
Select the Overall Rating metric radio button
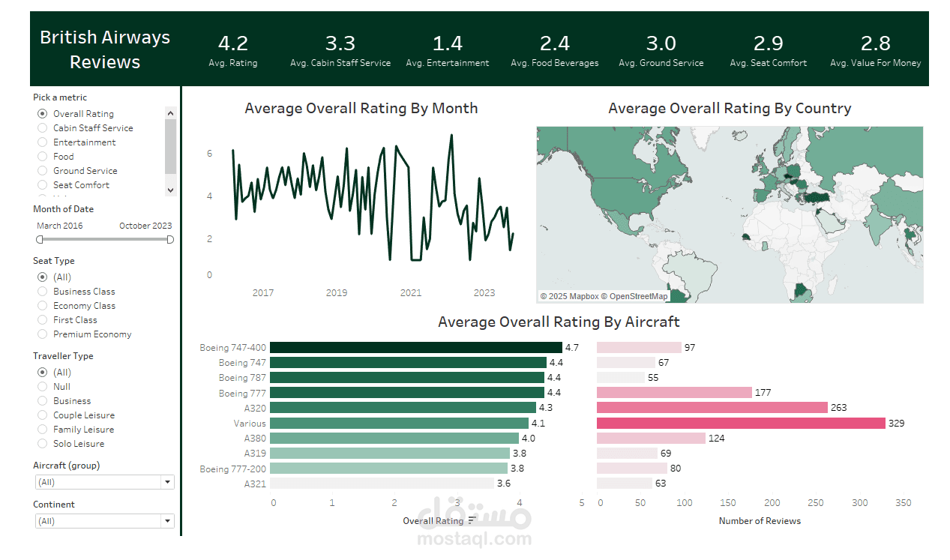(x=42, y=114)
